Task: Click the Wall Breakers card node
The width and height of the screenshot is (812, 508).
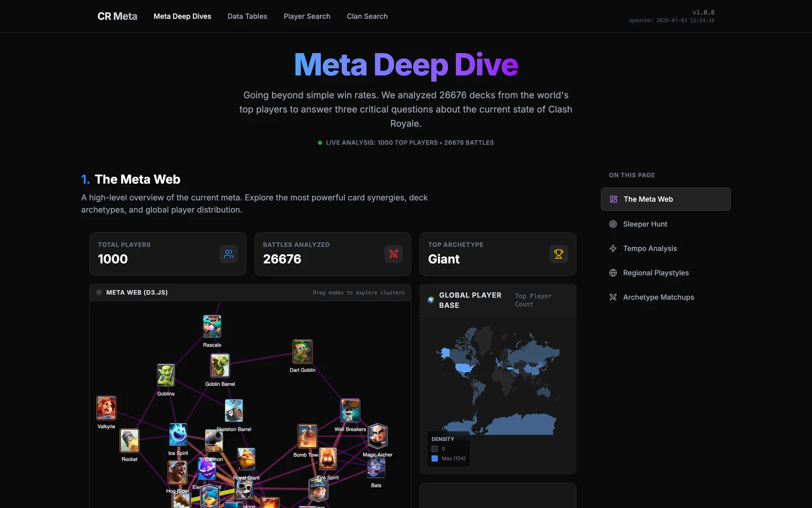Action: (x=350, y=410)
